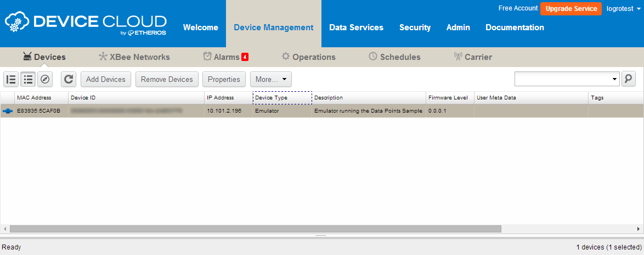Expand the More... dropdown

point(270,79)
